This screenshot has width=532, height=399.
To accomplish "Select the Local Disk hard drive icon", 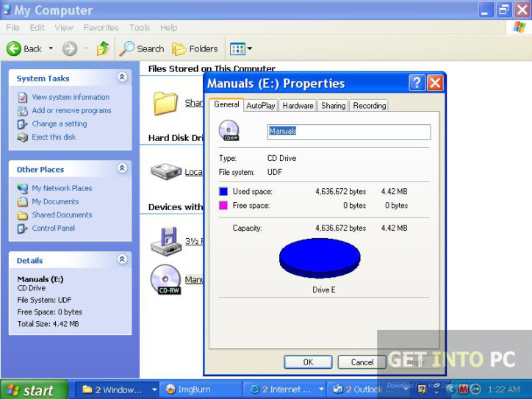I will 166,171.
